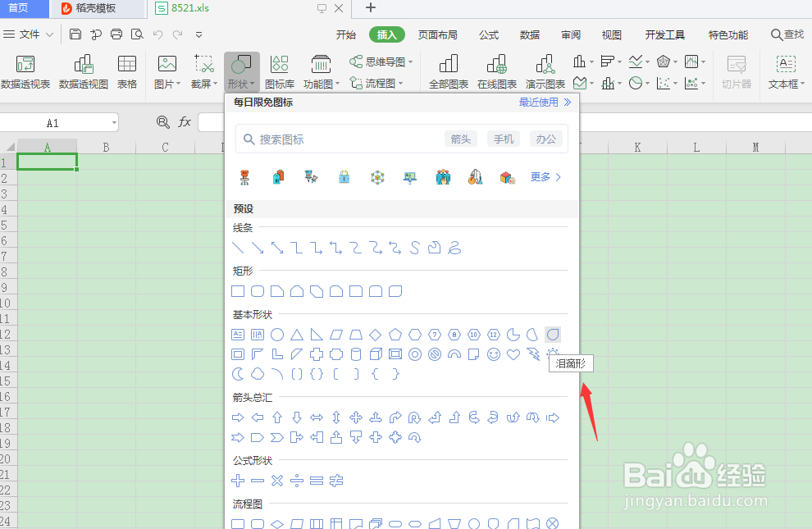Image resolution: width=812 pixels, height=529 pixels.
Task: Select the teardrop shape 泪滴形
Action: (552, 334)
